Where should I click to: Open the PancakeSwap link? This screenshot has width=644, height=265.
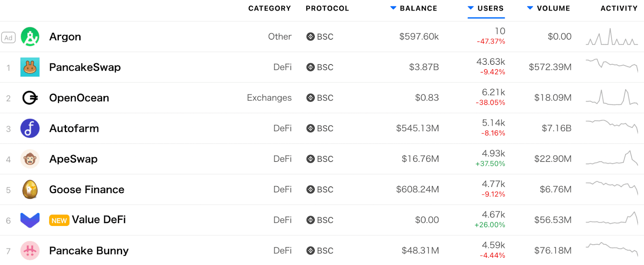click(85, 67)
